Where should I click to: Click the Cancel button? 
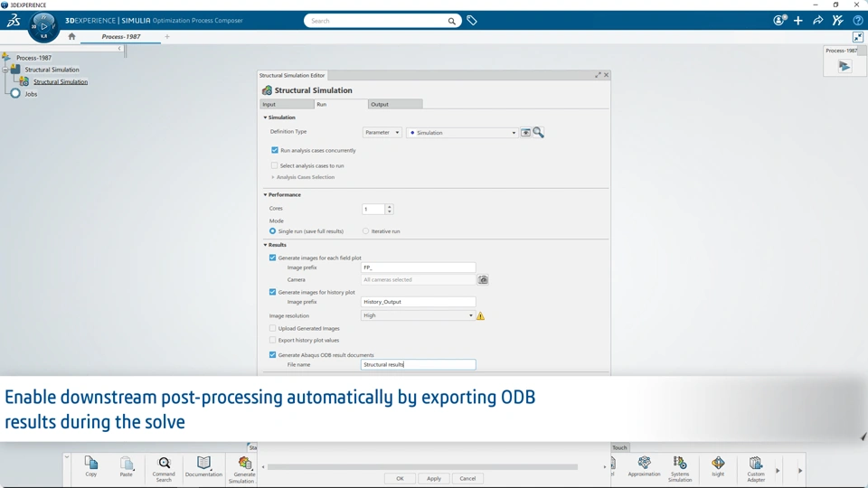[467, 479]
